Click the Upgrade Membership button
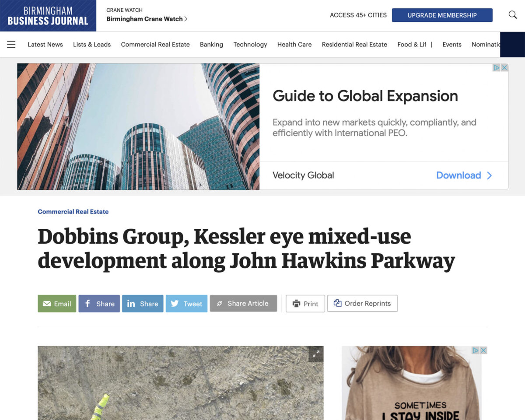 (442, 15)
